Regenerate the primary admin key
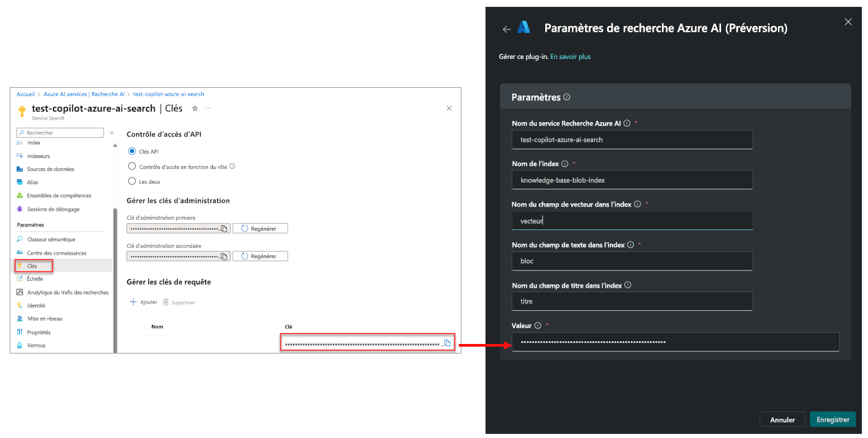 pos(260,229)
